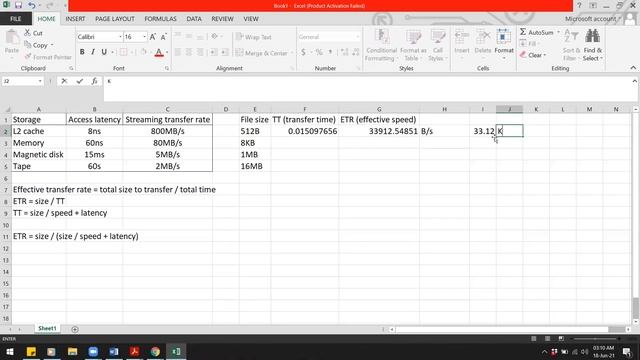
Task: Click the Insert Function fx icon
Action: pos(94,81)
